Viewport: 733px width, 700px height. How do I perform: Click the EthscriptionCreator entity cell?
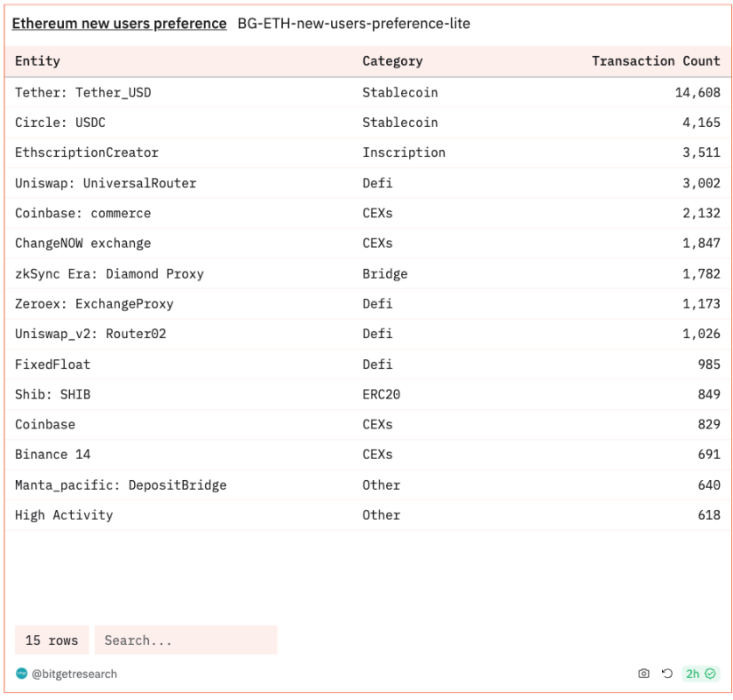point(87,152)
